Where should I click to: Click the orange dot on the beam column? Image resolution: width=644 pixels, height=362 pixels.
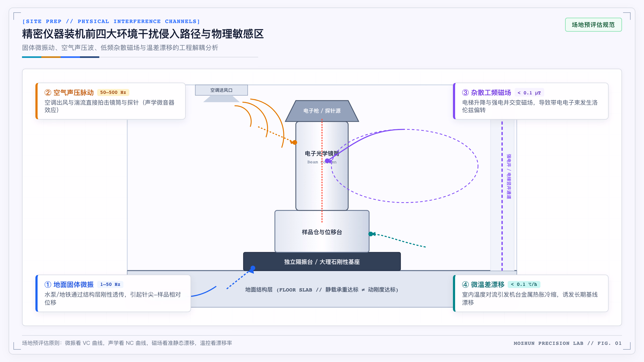295,142
